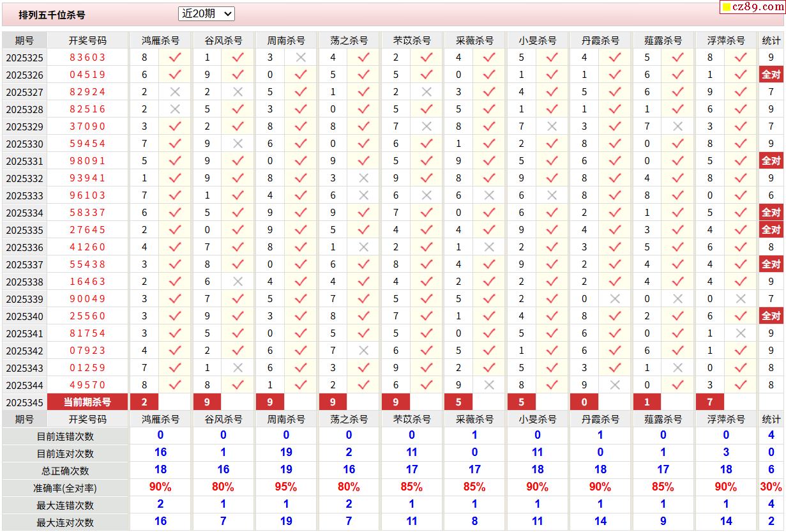The image size is (786, 532).
Task: Select the 浮萍杀号 checkmark in row 2025344
Action: [741, 385]
